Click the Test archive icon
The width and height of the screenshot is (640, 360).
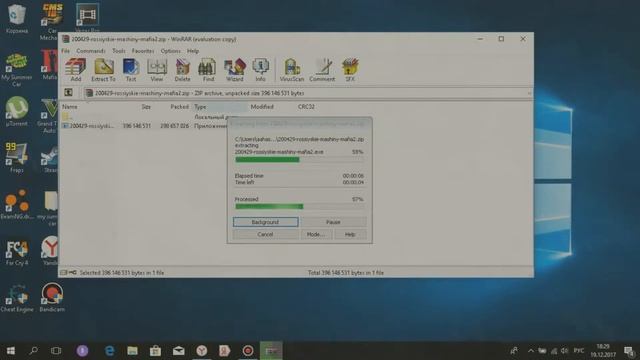coord(131,70)
